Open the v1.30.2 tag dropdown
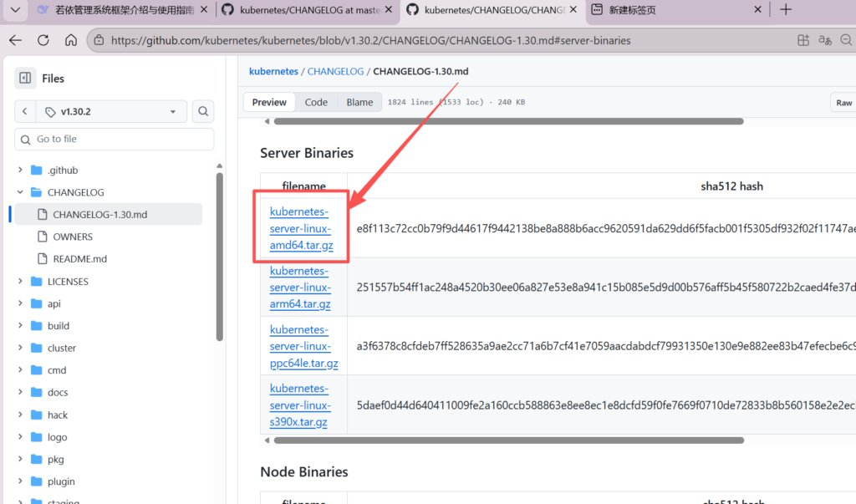 point(113,111)
